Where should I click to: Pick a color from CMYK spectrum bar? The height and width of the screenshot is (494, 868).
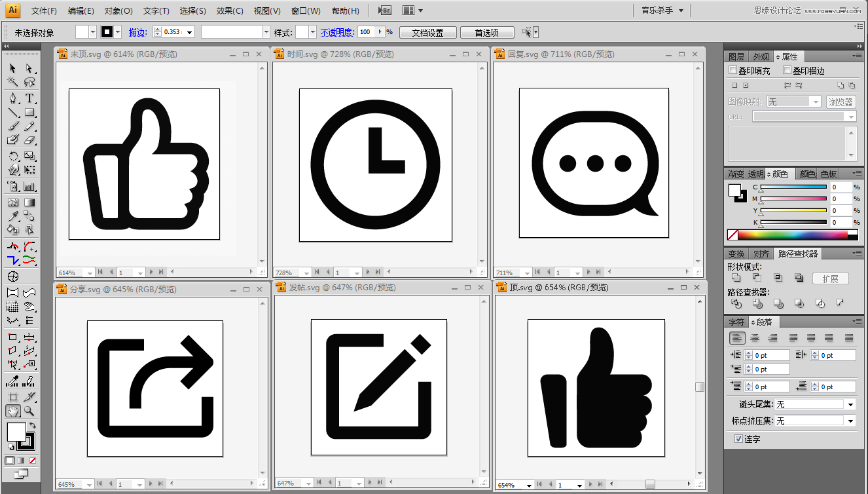coord(799,235)
